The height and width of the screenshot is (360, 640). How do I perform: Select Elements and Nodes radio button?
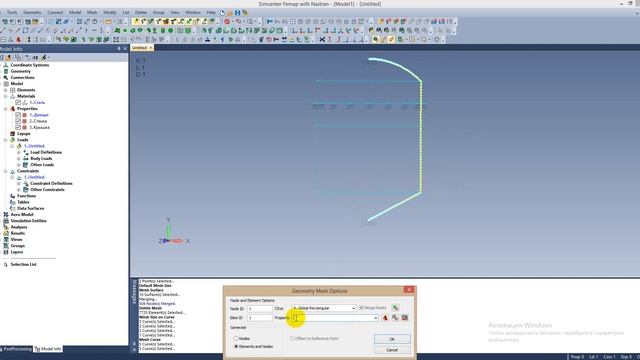[x=236, y=346]
